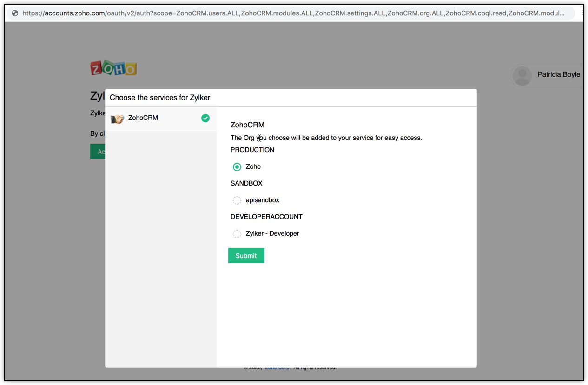Click the green Submit button
This screenshot has height=385, width=588.
click(x=246, y=255)
